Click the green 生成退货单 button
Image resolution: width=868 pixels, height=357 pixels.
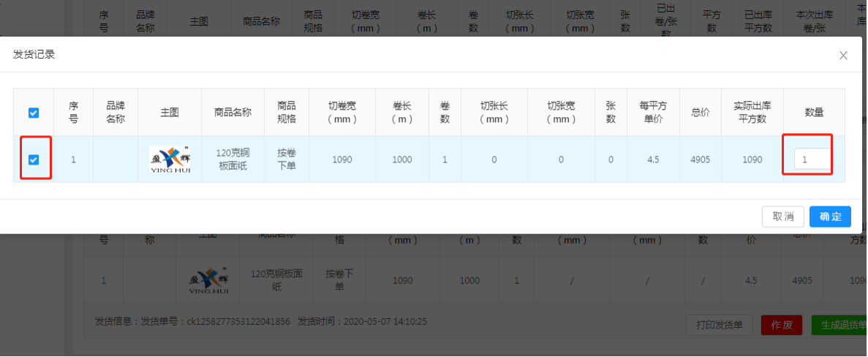[x=839, y=325]
